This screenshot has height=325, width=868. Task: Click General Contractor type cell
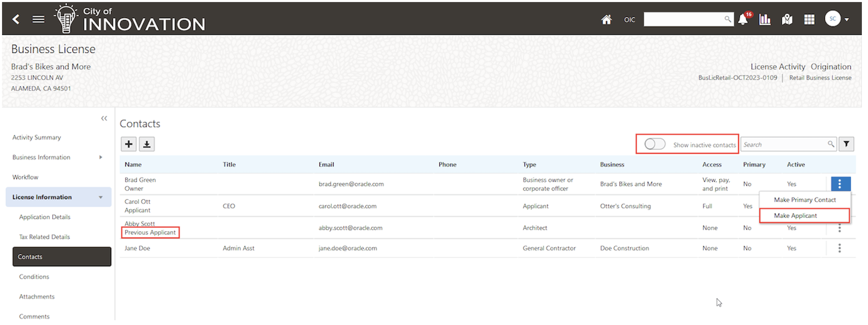[x=549, y=248]
